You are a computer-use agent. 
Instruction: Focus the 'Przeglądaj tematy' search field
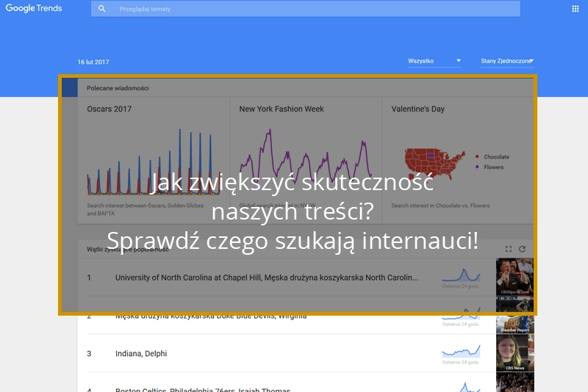[305, 9]
